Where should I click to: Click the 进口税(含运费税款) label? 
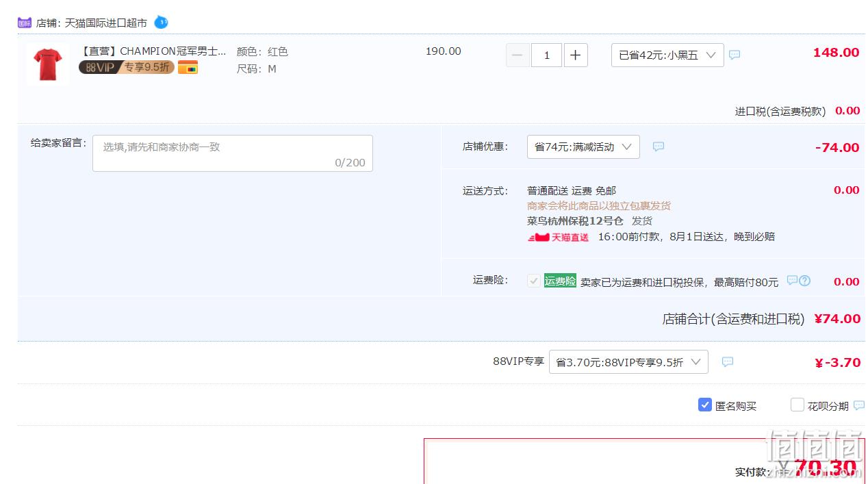tap(780, 111)
